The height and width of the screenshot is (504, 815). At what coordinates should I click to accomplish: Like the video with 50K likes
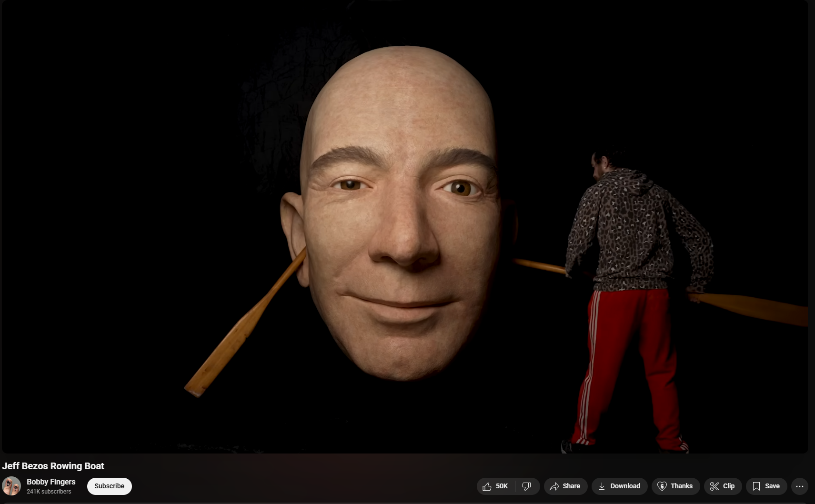click(496, 486)
